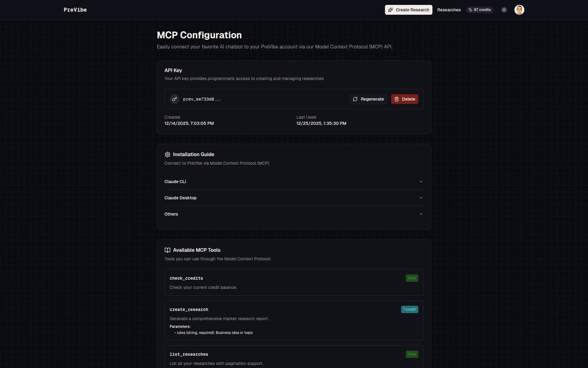The height and width of the screenshot is (368, 588).
Task: Delete the API key
Action: click(x=405, y=99)
